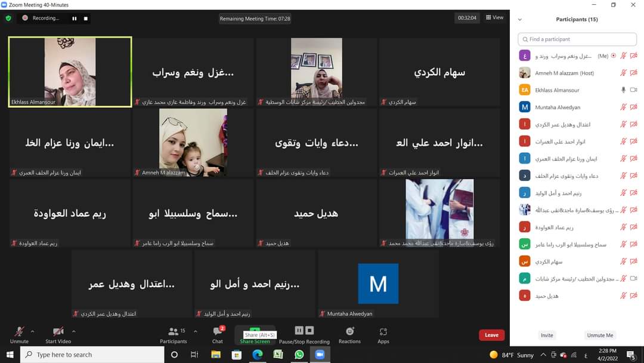Collapse the Participants panel chevron
644x363 pixels.
(x=520, y=20)
